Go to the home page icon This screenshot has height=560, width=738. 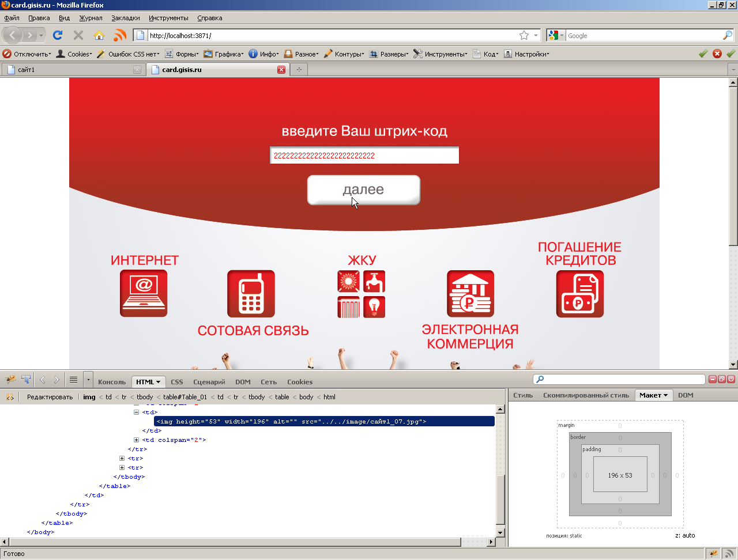(x=99, y=35)
